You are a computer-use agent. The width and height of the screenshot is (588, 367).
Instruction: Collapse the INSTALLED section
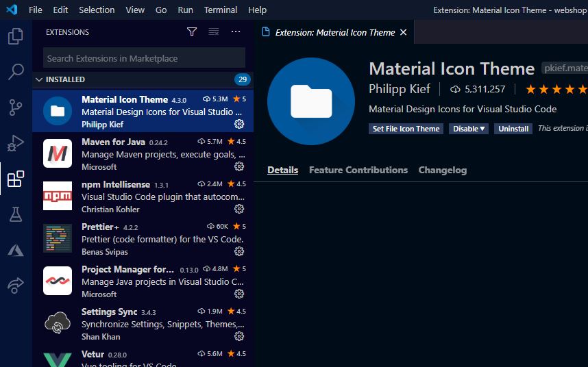tap(39, 79)
